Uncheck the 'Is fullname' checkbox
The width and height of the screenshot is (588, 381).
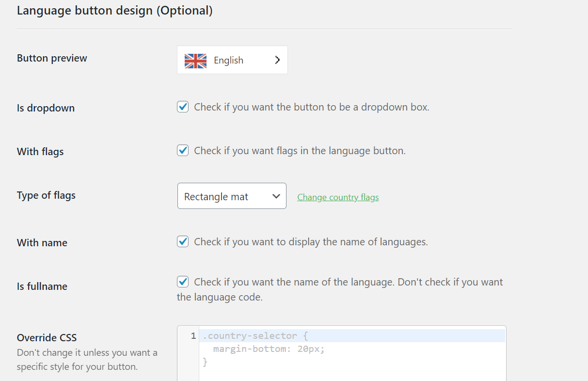pyautogui.click(x=183, y=282)
